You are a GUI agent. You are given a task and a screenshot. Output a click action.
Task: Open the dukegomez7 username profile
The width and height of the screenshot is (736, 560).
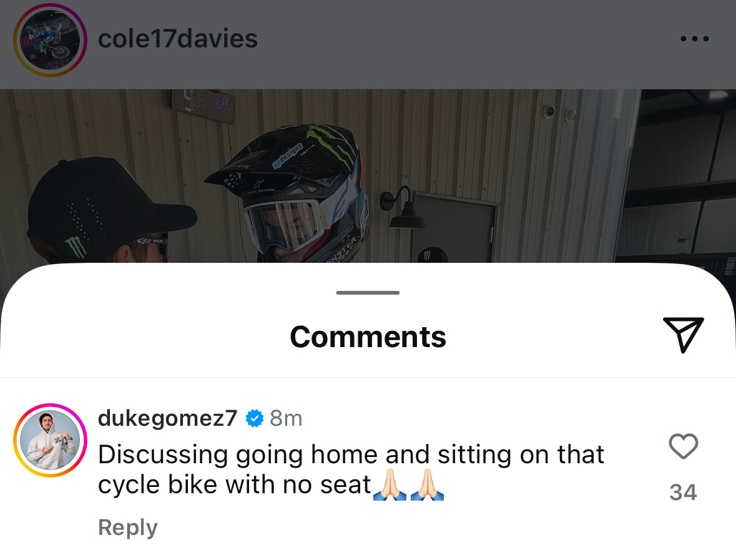167,418
